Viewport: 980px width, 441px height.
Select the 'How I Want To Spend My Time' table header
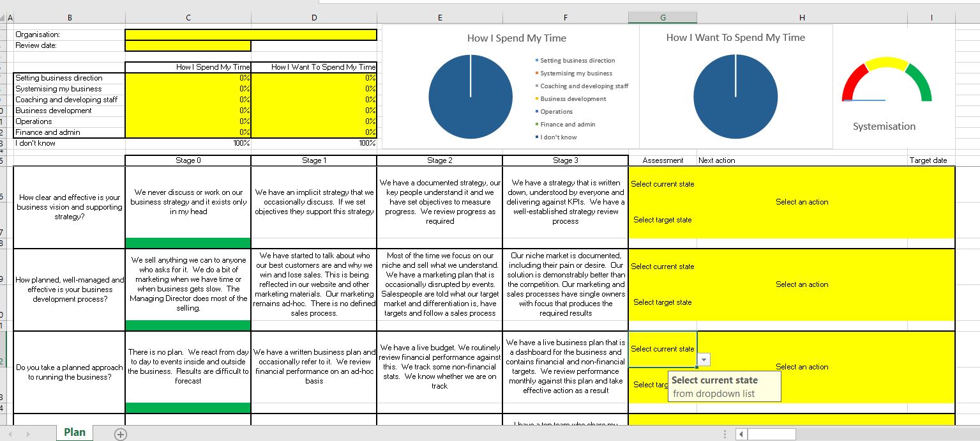(314, 67)
